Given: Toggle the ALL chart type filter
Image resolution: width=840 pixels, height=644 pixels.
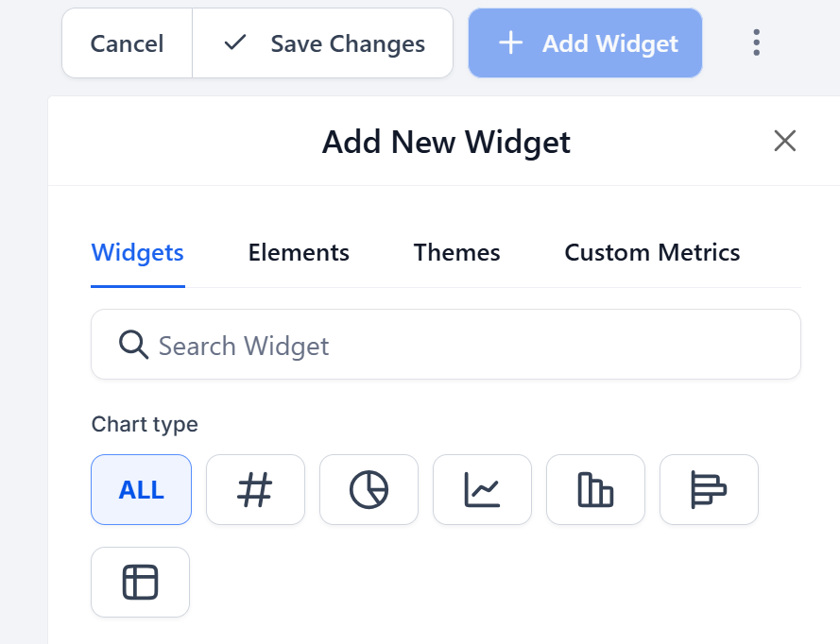Looking at the screenshot, I should [x=141, y=489].
